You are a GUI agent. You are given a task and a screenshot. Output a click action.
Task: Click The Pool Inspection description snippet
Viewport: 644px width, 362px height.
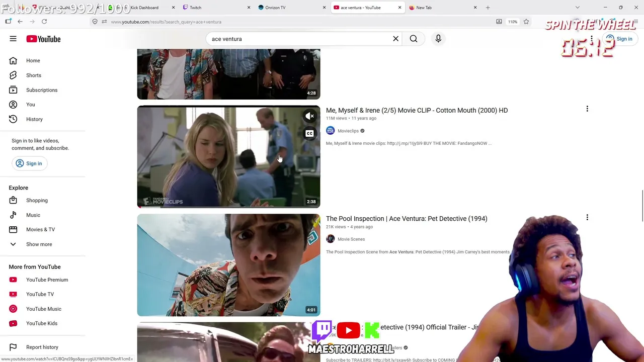[x=418, y=252]
